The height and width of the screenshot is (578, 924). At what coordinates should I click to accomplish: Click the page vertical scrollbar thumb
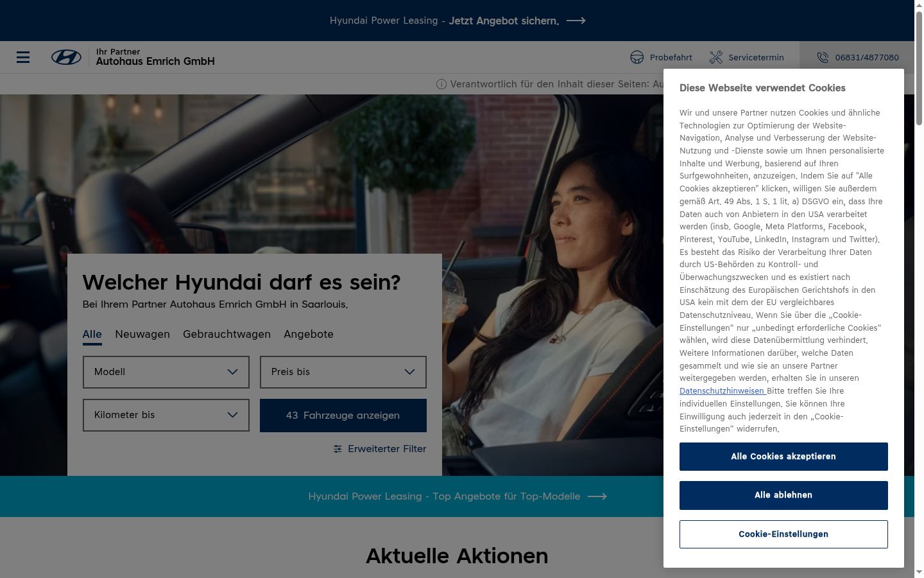tap(919, 67)
